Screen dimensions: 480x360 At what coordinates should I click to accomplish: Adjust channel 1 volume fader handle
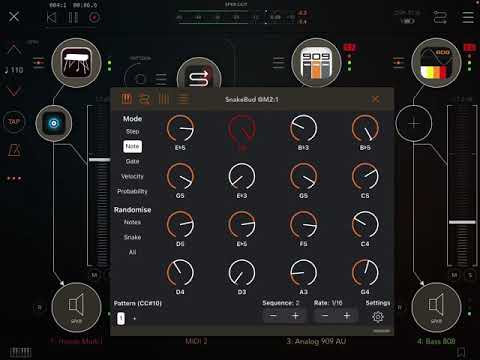tap(99, 160)
